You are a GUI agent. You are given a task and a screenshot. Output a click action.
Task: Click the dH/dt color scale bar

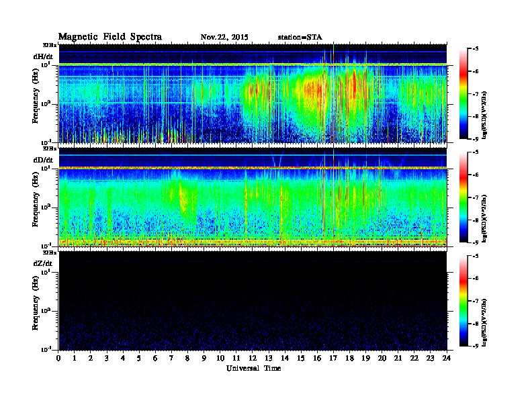[463, 94]
